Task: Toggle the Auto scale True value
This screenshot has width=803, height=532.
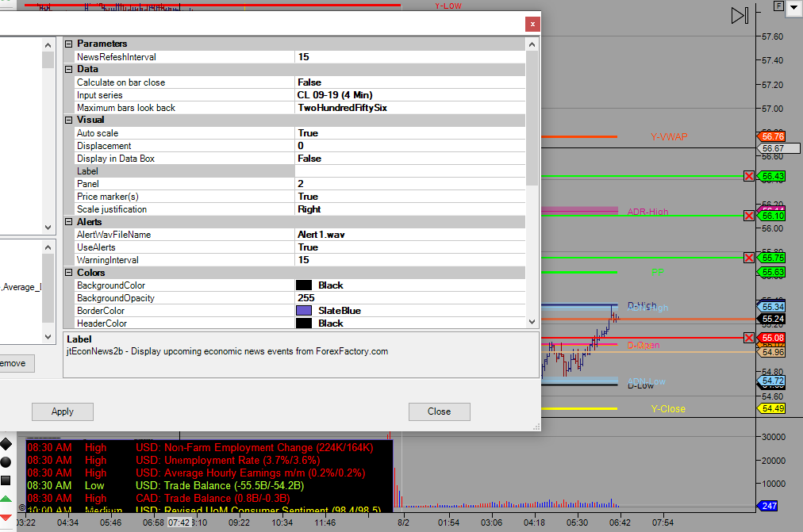Action: coord(410,133)
